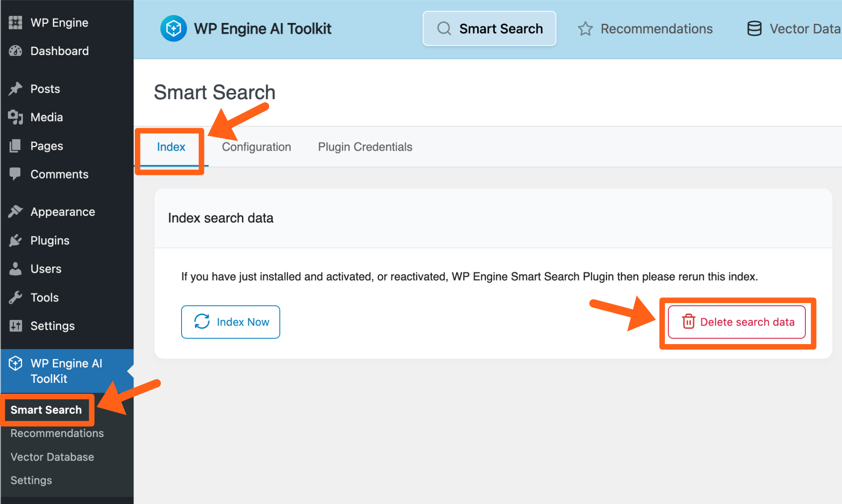Click the Comments speech bubble icon
Screen dimensions: 842x504
click(x=15, y=174)
